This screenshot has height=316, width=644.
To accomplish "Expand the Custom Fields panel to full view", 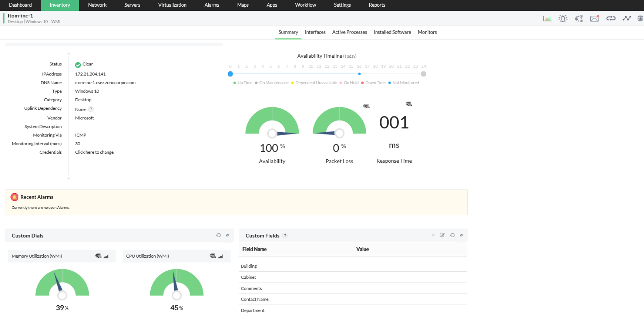I will pos(461,235).
